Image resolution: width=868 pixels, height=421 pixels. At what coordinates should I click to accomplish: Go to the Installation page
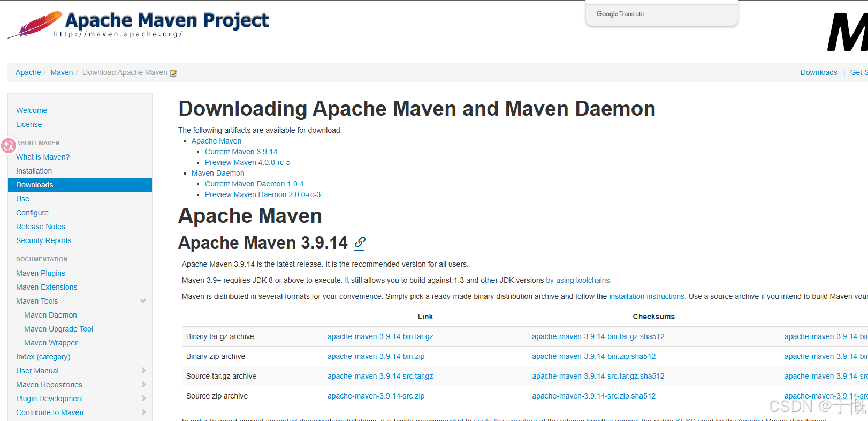tap(34, 171)
